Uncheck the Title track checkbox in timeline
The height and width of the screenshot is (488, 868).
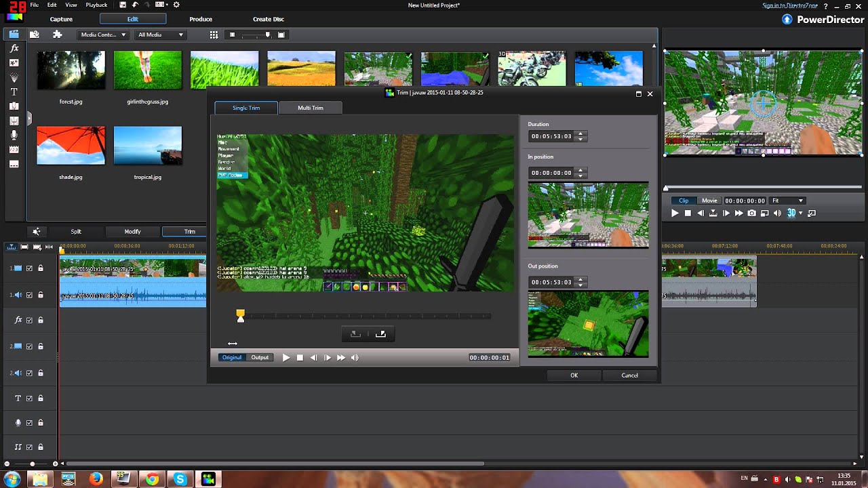(x=29, y=399)
